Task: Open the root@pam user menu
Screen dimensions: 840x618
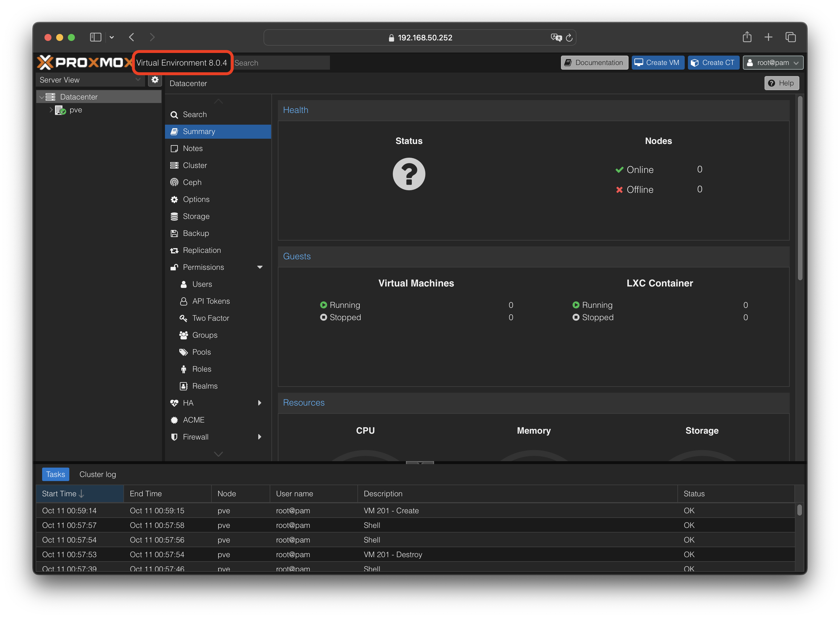Action: tap(773, 63)
